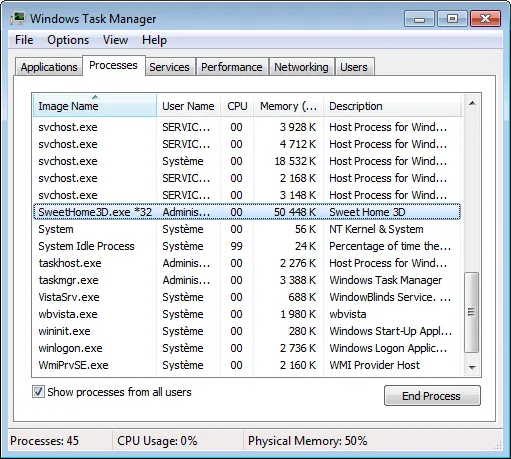
Task: Minimize the Task Manager window
Action: [x=419, y=19]
